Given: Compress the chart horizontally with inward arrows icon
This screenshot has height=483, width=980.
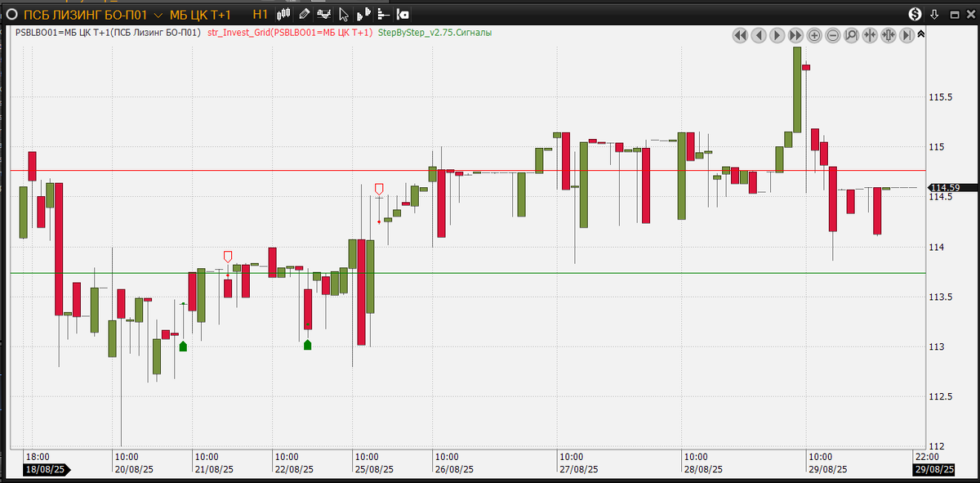Looking at the screenshot, I should click(x=870, y=35).
